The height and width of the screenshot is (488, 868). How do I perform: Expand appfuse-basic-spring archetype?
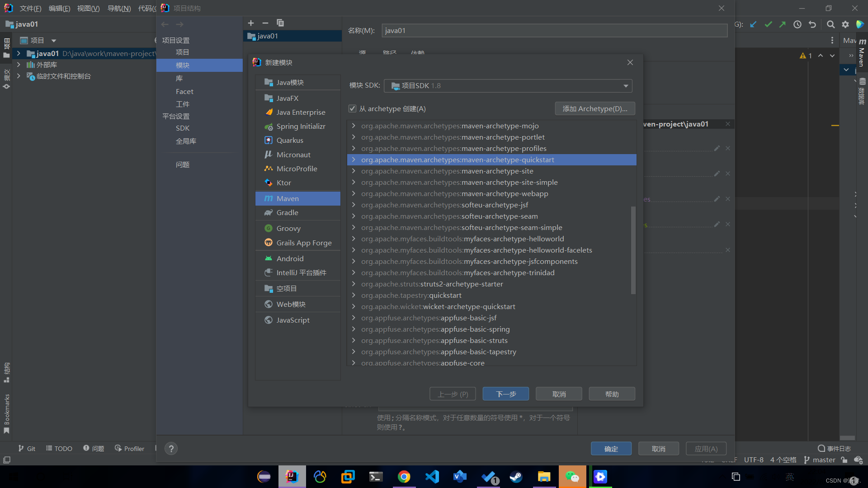(x=354, y=329)
